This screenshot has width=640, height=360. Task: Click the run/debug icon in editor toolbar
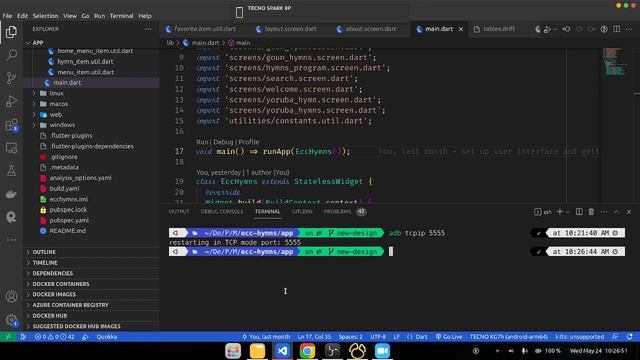pyautogui.click(x=547, y=29)
